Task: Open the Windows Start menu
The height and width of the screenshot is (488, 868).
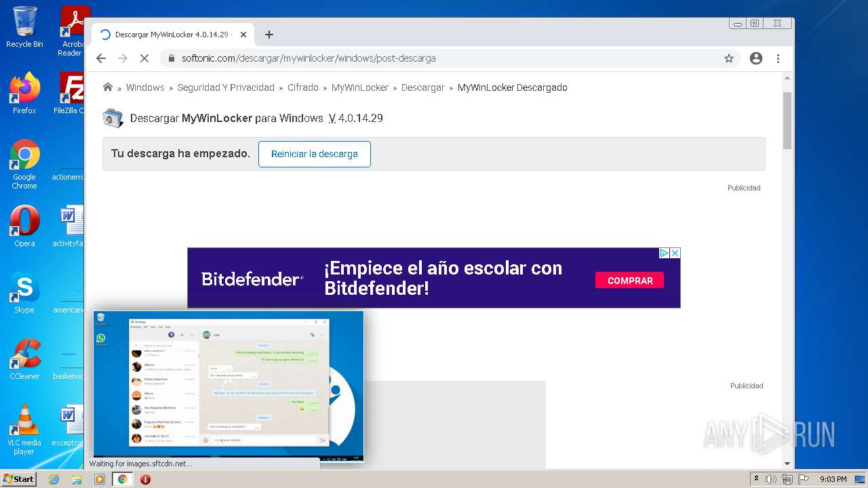Action: [x=18, y=479]
